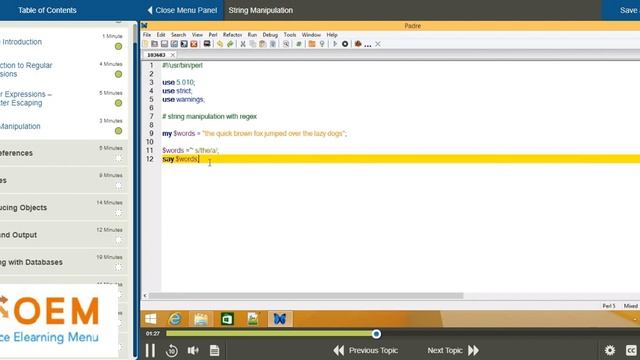Image resolution: width=640 pixels, height=360 pixels.
Task: Open the View menu
Action: tap(197, 35)
